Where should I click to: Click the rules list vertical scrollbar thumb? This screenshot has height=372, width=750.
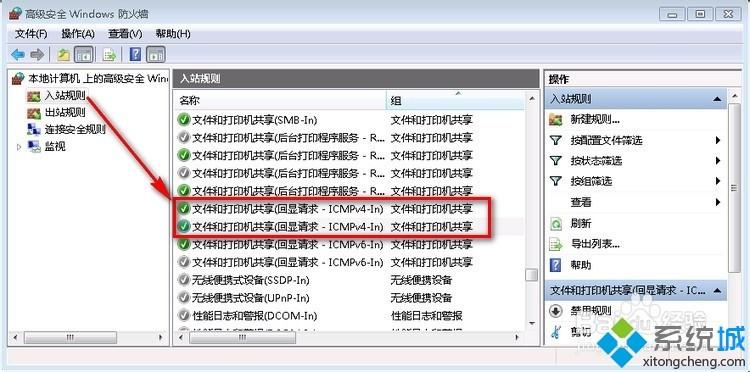[531, 275]
